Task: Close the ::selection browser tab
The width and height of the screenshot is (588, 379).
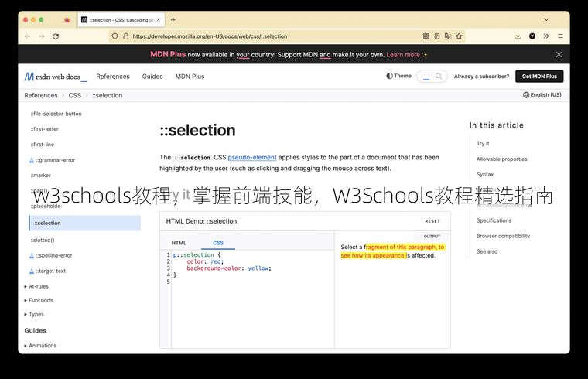Action: (159, 20)
